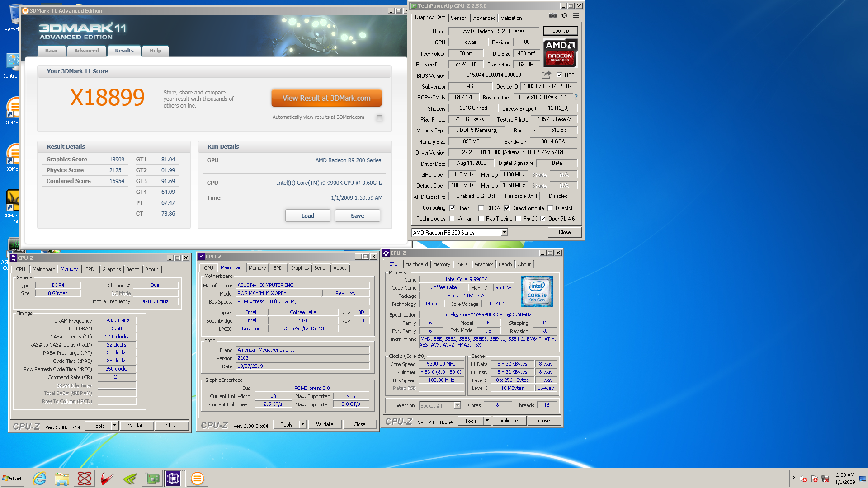
Task: Toggle the OpenGL 4.6 checkbox
Action: (543, 219)
